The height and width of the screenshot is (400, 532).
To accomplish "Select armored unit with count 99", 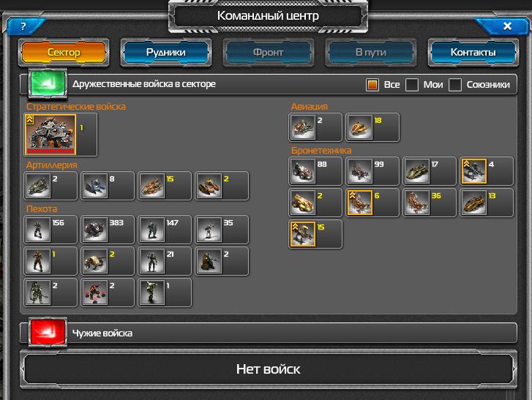I will coord(372,171).
